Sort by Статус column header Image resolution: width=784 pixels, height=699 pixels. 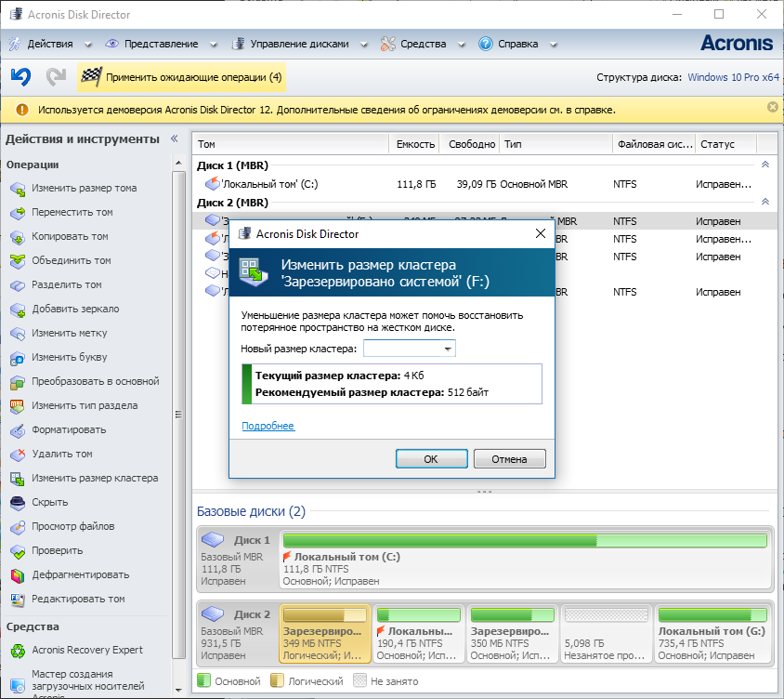[726, 144]
